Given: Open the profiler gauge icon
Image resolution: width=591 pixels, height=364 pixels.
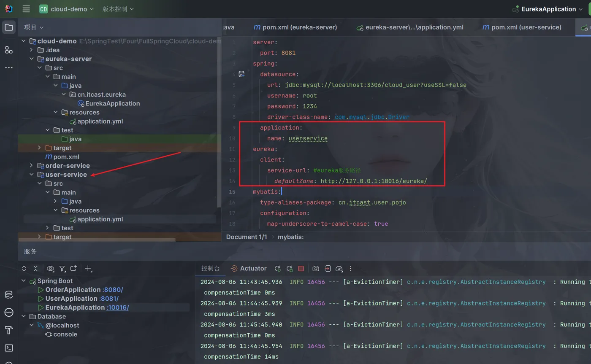Looking at the screenshot, I should click(x=339, y=268).
